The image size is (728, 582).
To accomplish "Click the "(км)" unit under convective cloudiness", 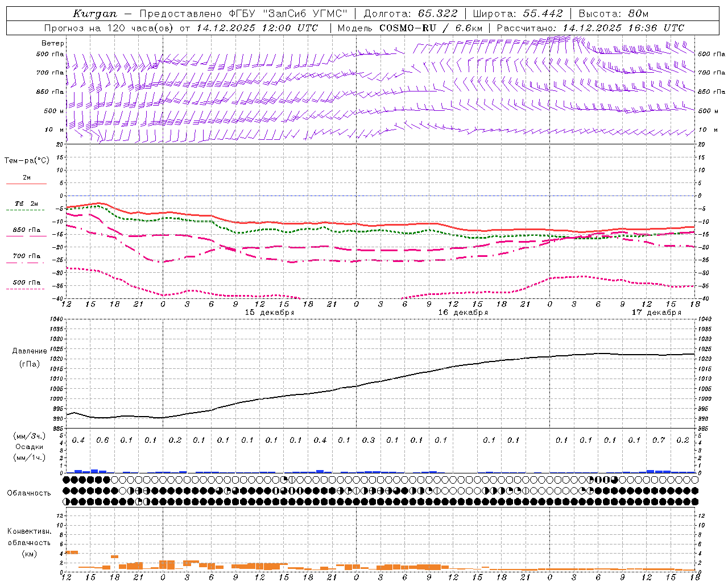I will pos(30,554).
